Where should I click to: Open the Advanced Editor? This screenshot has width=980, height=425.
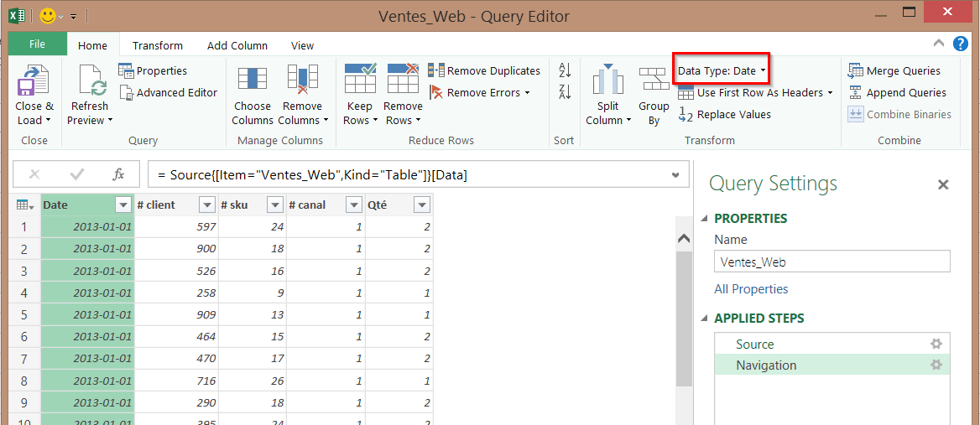[169, 93]
